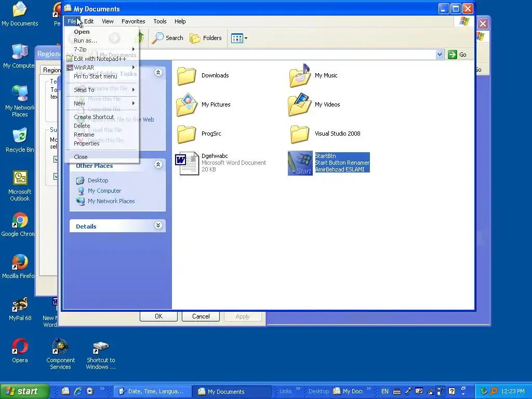Open the Tools menu
The width and height of the screenshot is (532, 399).
point(160,21)
